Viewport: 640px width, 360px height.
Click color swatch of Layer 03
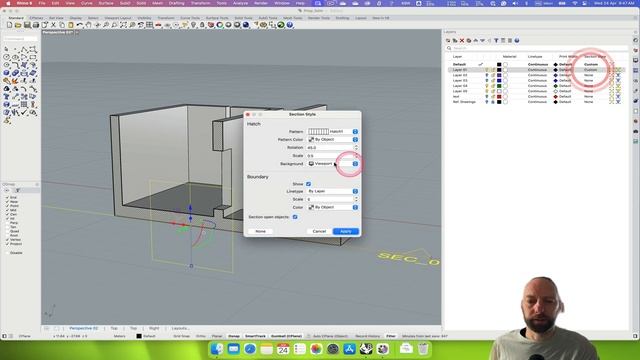click(499, 80)
